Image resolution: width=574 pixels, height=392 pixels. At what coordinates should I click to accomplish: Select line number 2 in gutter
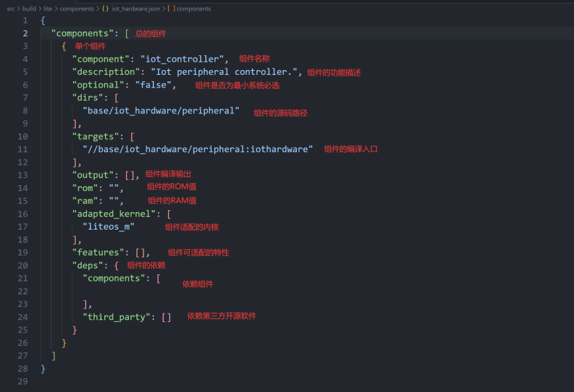click(25, 34)
